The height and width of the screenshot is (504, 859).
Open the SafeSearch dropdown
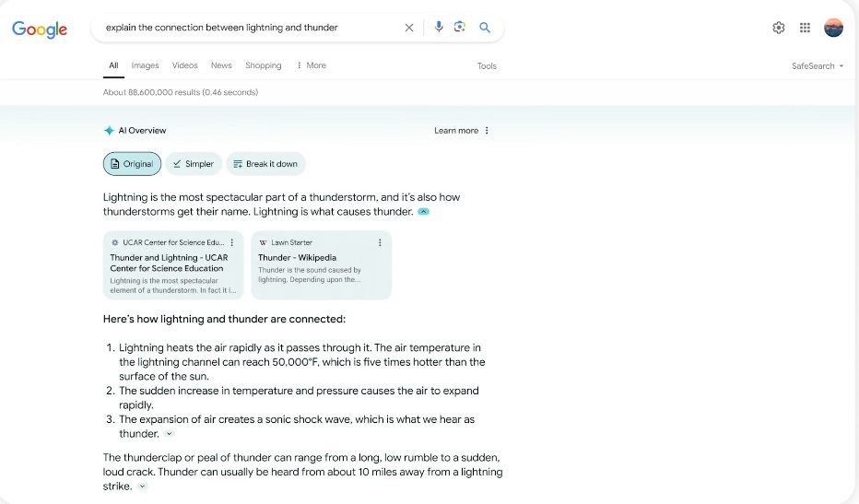[818, 65]
